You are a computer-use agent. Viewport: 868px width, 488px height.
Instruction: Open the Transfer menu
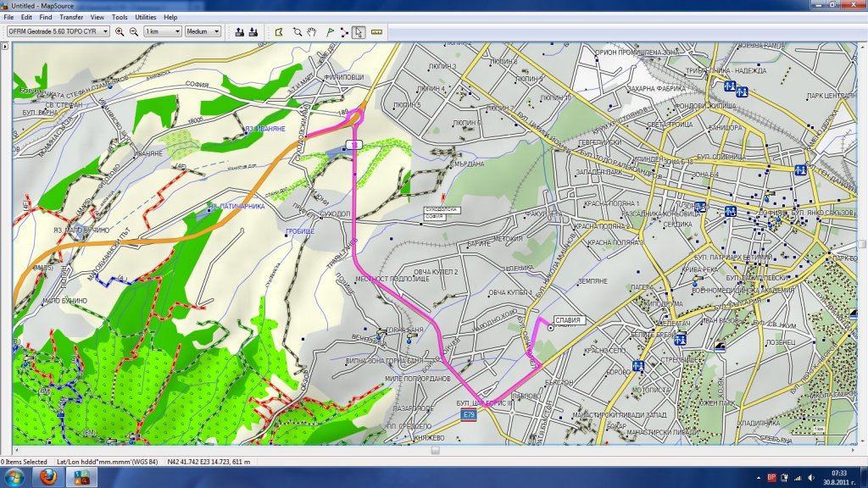pyautogui.click(x=71, y=17)
